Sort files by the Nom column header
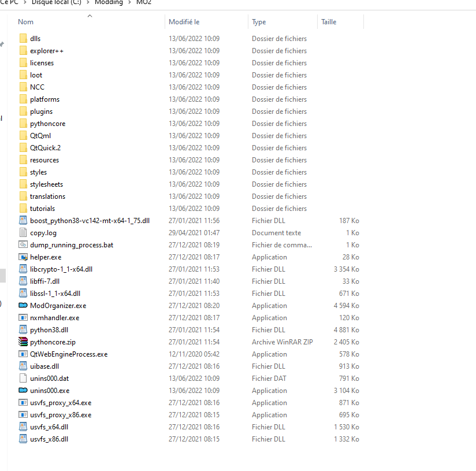This screenshot has width=476, height=471. click(25, 22)
